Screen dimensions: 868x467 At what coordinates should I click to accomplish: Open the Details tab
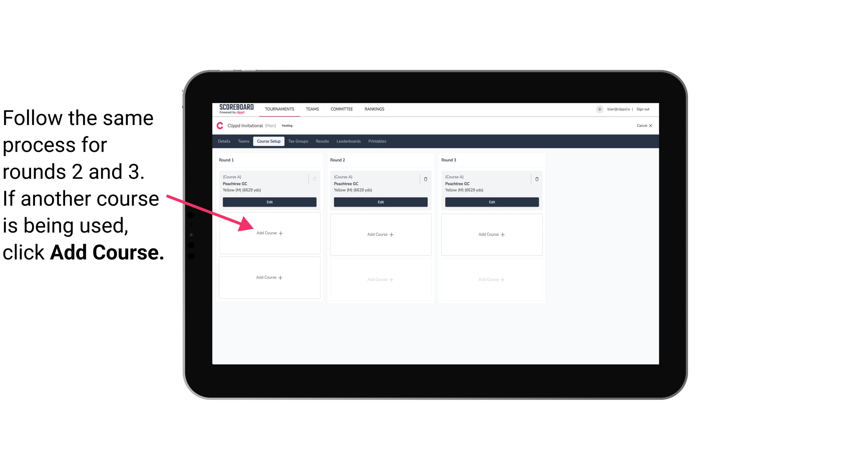pyautogui.click(x=225, y=141)
